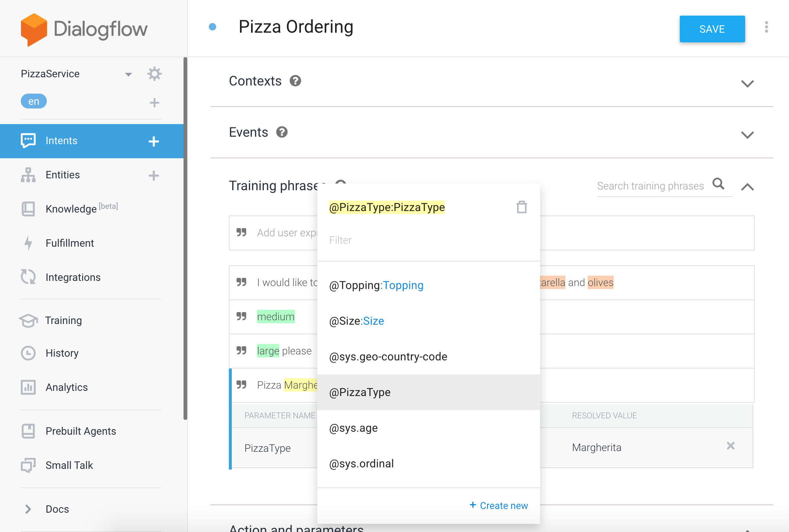This screenshot has height=532, width=789.
Task: Select the 'en' language badge
Action: pyautogui.click(x=33, y=101)
